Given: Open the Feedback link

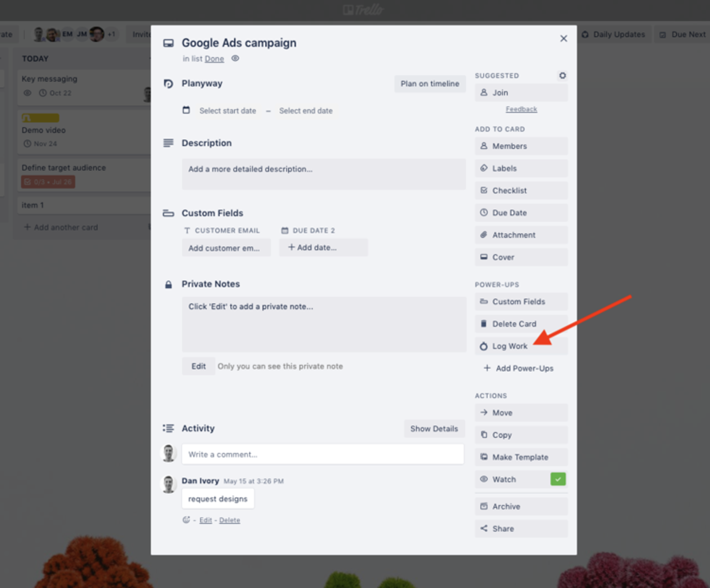Looking at the screenshot, I should click(521, 109).
